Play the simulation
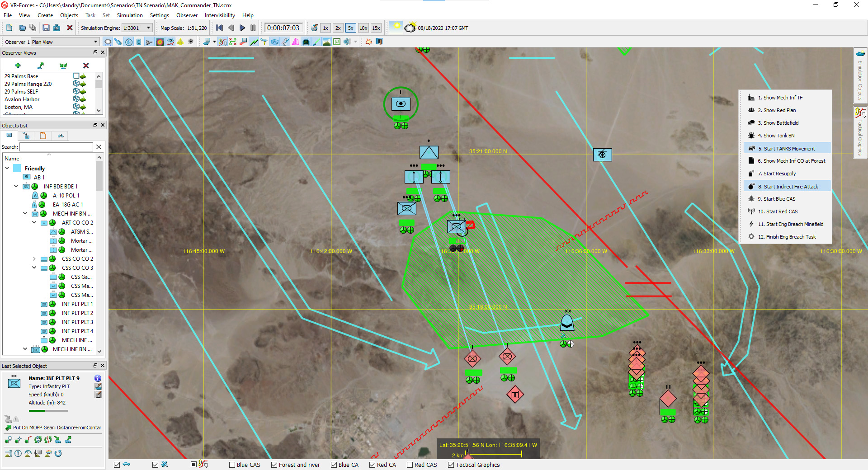Image resolution: width=868 pixels, height=470 pixels. pyautogui.click(x=242, y=28)
